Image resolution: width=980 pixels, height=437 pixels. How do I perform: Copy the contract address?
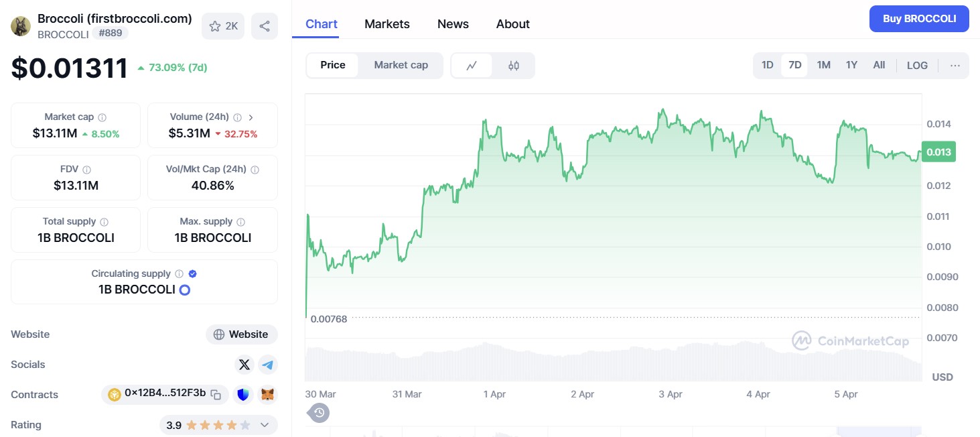[x=216, y=395]
